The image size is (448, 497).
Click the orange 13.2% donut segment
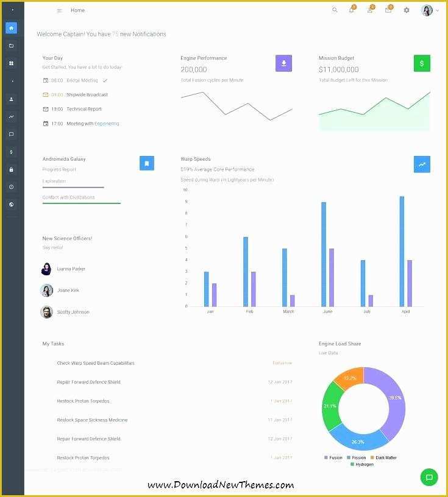pos(350,378)
